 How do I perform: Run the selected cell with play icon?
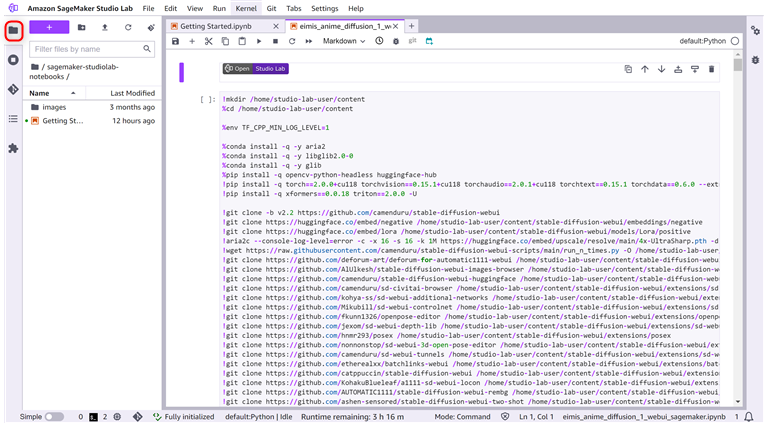pos(258,41)
